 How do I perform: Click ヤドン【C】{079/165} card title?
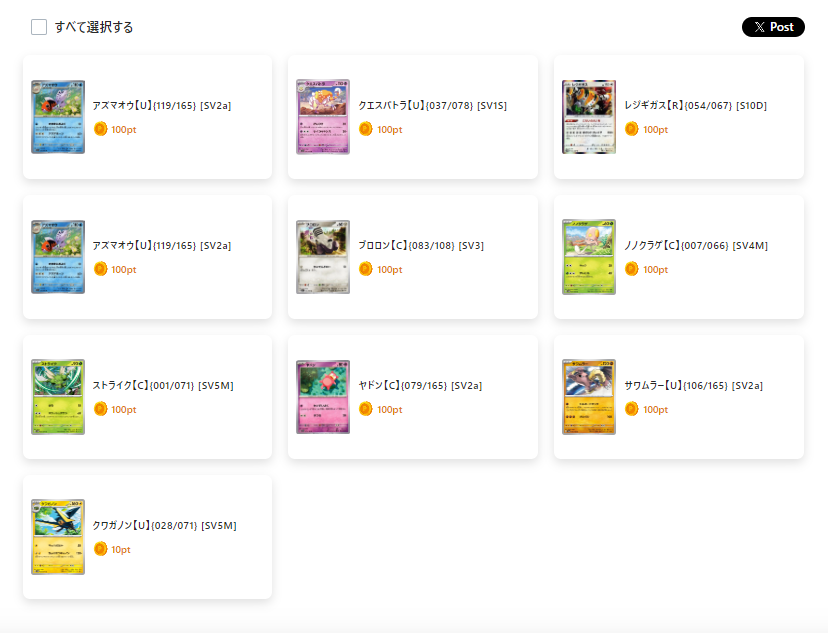tap(420, 385)
